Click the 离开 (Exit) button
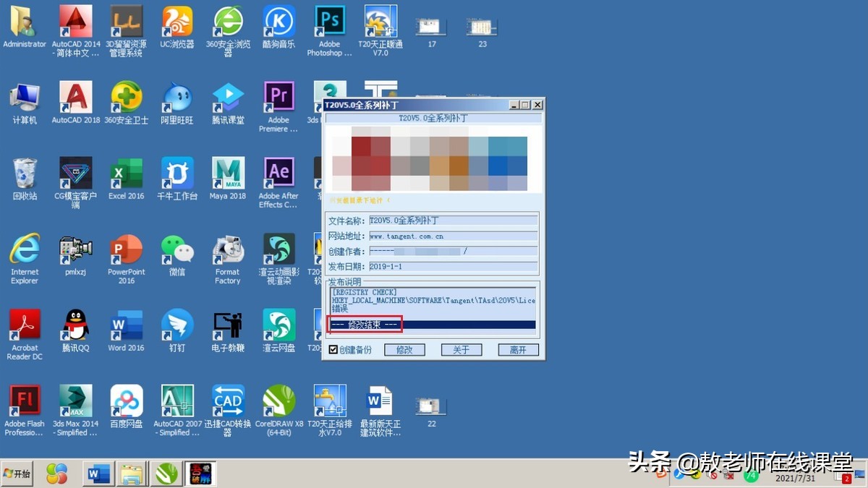Viewport: 868px width, 488px height. click(x=518, y=349)
